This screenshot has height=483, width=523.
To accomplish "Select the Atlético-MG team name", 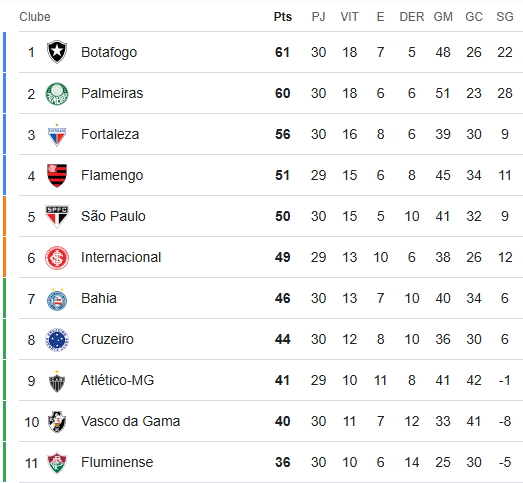I will tap(117, 380).
